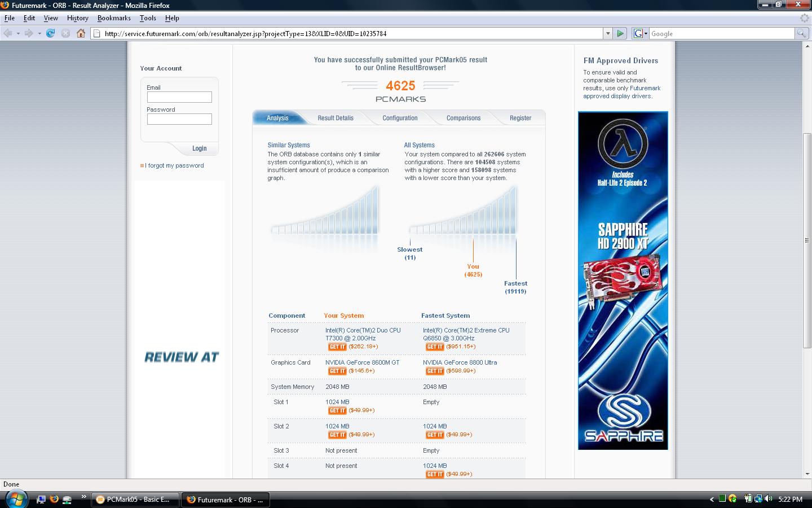Open the Google search engine selector
This screenshot has height=508, width=812.
641,33
